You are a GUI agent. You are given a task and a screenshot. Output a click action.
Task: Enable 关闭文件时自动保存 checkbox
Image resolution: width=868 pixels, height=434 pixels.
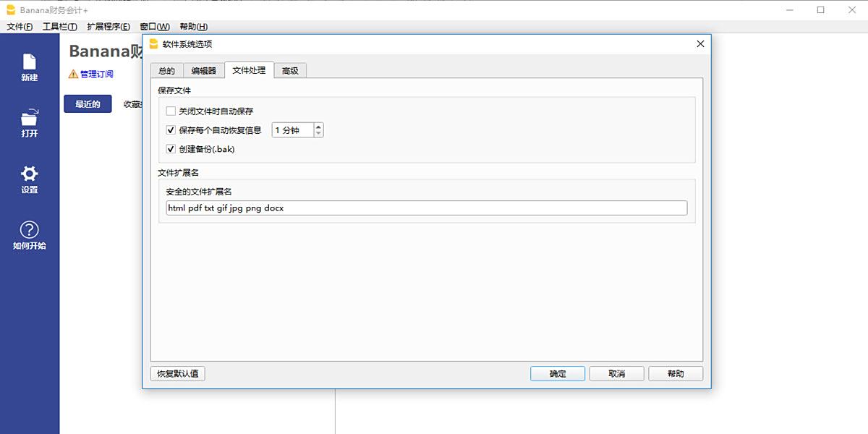(x=171, y=111)
